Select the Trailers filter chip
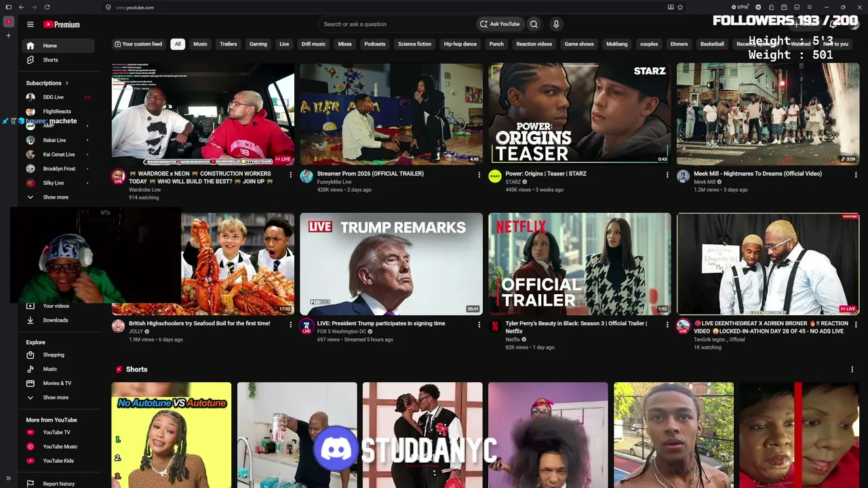 pyautogui.click(x=229, y=44)
